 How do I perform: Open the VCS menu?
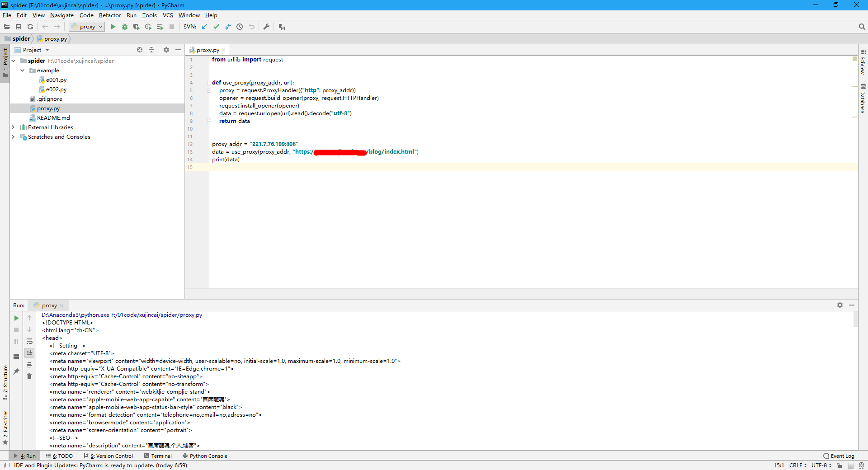(168, 15)
